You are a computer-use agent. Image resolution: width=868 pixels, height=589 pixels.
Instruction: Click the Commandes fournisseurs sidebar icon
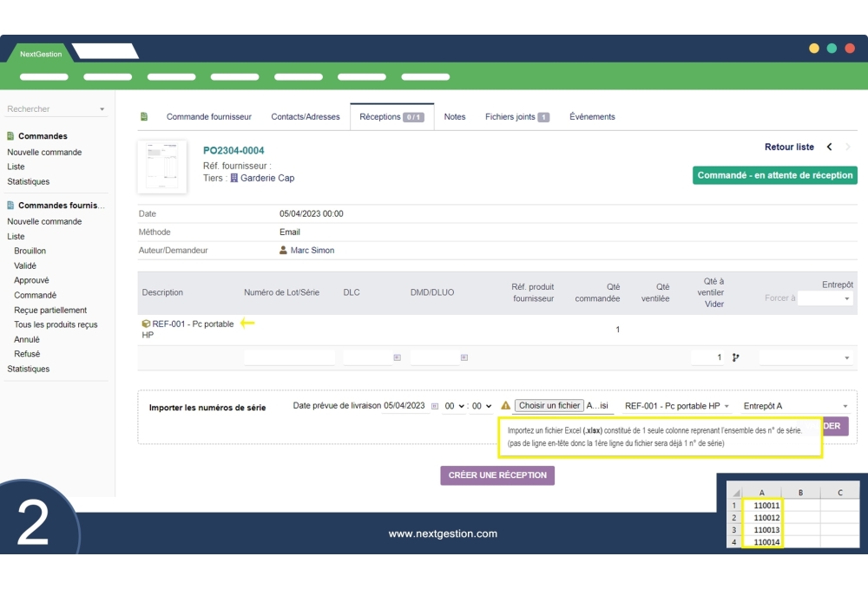(10, 206)
